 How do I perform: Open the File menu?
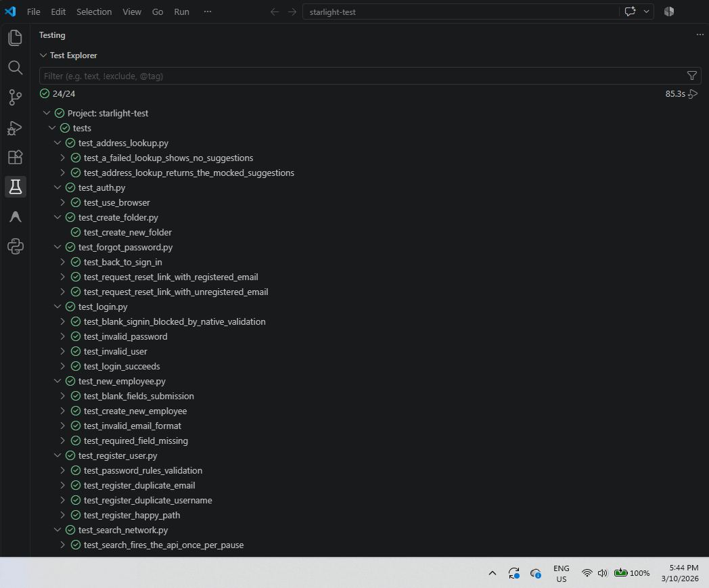[x=33, y=12]
